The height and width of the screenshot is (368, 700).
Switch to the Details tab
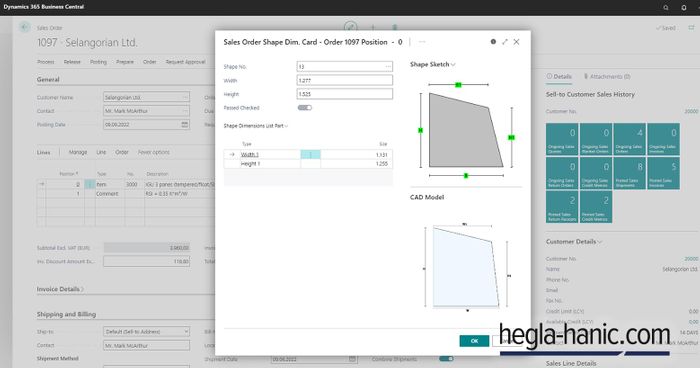559,76
